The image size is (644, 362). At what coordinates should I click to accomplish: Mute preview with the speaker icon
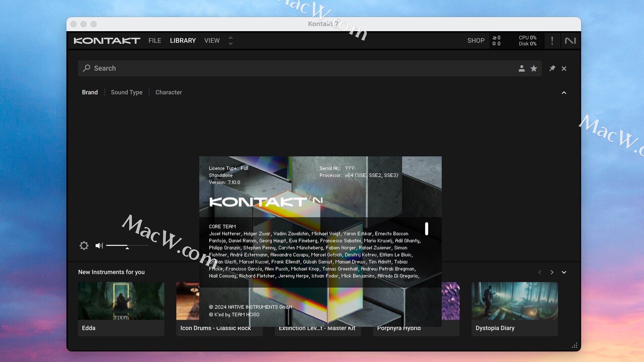pos(99,246)
